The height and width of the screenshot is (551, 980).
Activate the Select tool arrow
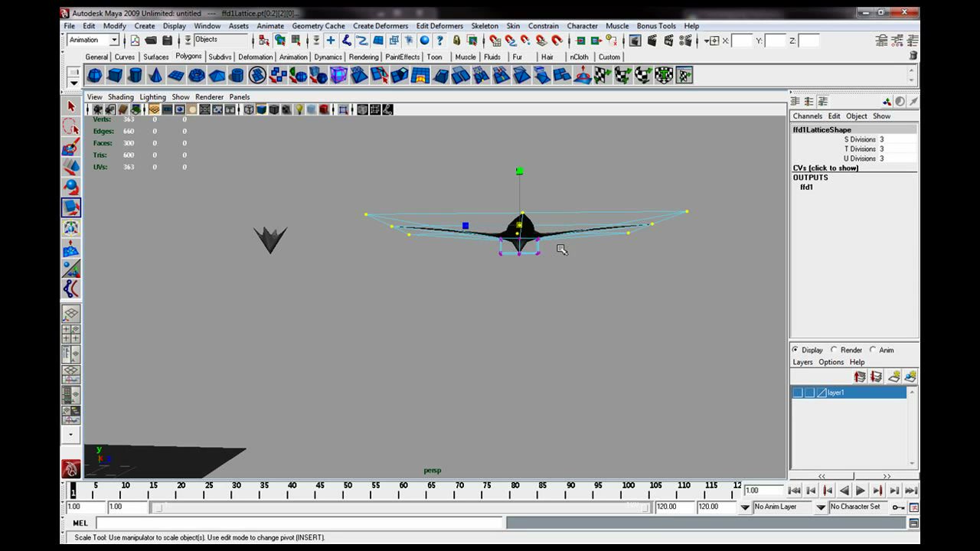(71, 107)
